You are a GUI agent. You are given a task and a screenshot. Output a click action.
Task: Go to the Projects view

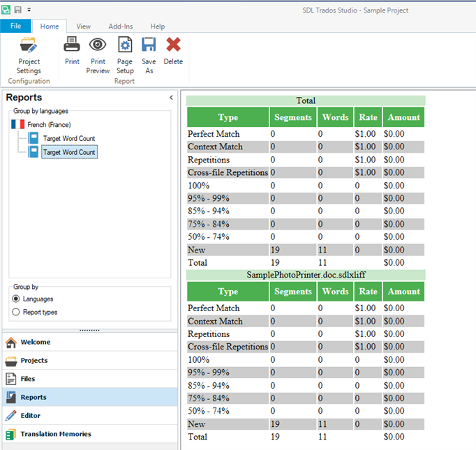click(90, 361)
